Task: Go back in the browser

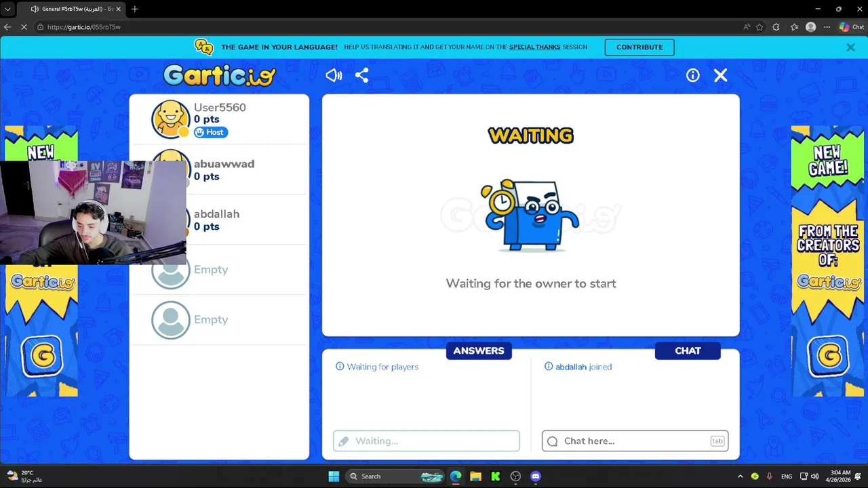Action: point(7,27)
